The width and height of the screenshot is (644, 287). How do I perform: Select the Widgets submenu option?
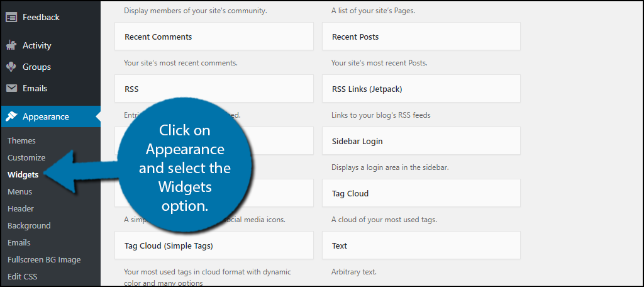pyautogui.click(x=23, y=175)
